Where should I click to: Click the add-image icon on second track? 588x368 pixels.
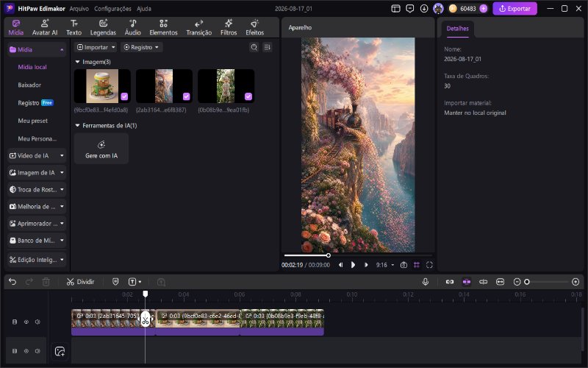click(x=60, y=351)
